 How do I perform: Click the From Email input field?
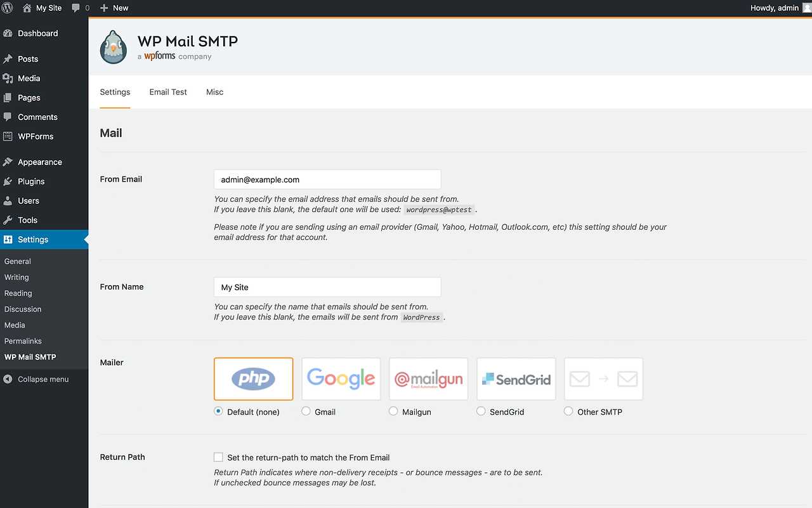(327, 179)
